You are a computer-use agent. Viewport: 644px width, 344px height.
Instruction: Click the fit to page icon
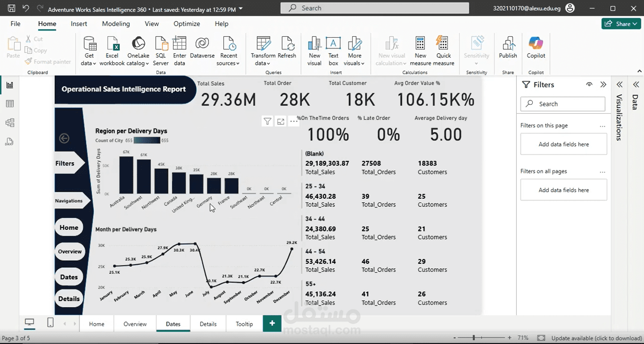coord(541,338)
